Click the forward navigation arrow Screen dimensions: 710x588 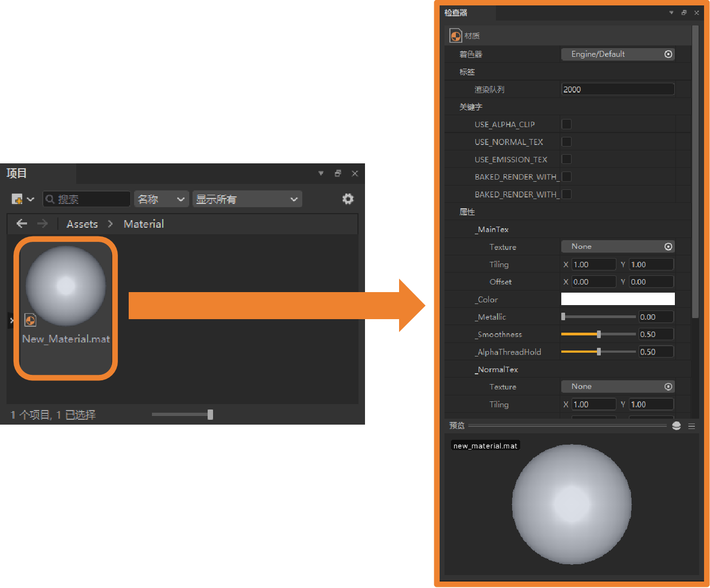click(x=43, y=223)
